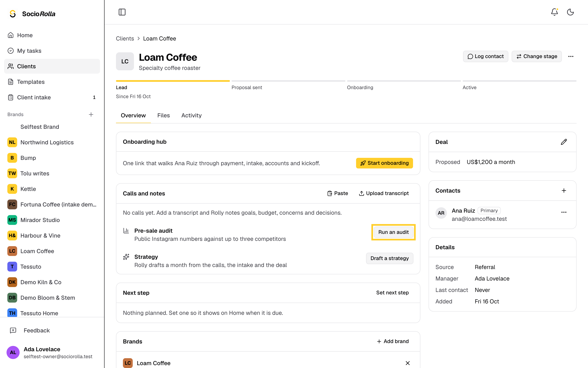Screen dimensions: 588x368
Task: Open Client intake in sidebar
Action: [x=52, y=97]
